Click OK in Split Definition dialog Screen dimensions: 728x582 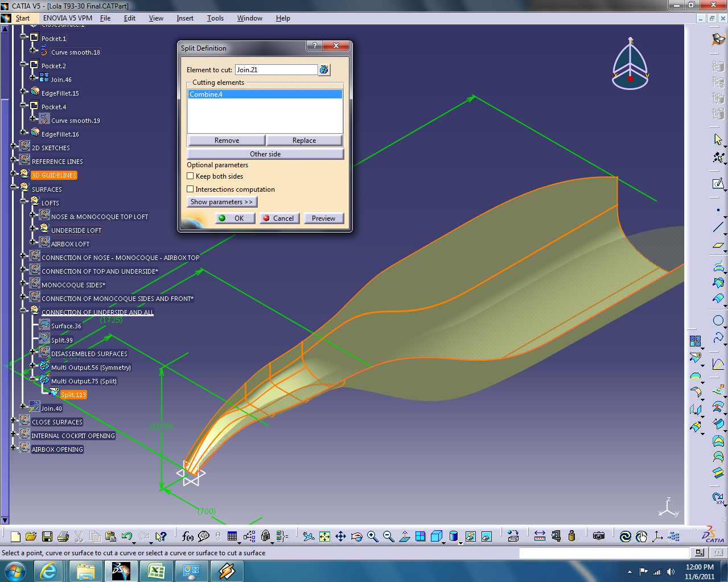[x=235, y=218]
